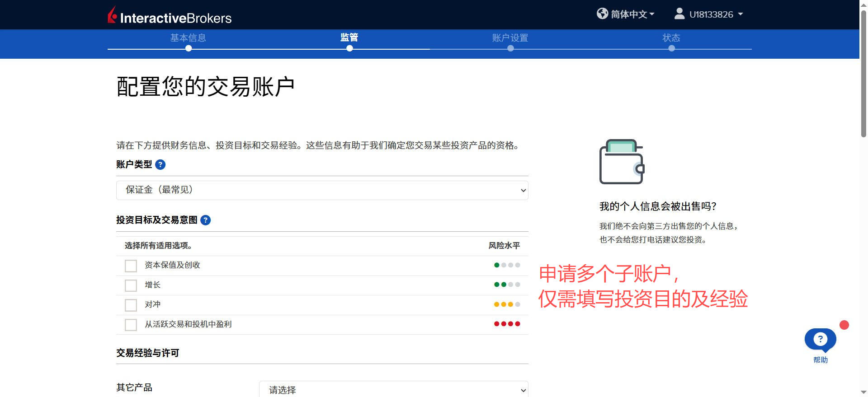The height and width of the screenshot is (397, 868).
Task: Click the globe language icon
Action: [x=602, y=14]
